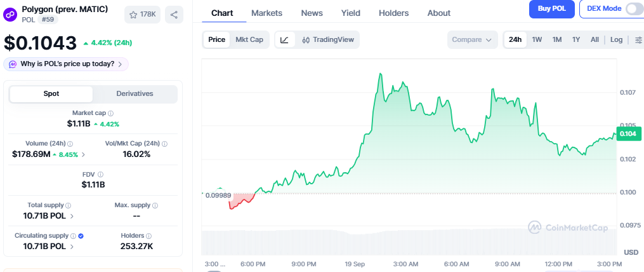Click the Circulating supply info icon
Image resolution: width=644 pixels, height=272 pixels.
coord(73,236)
